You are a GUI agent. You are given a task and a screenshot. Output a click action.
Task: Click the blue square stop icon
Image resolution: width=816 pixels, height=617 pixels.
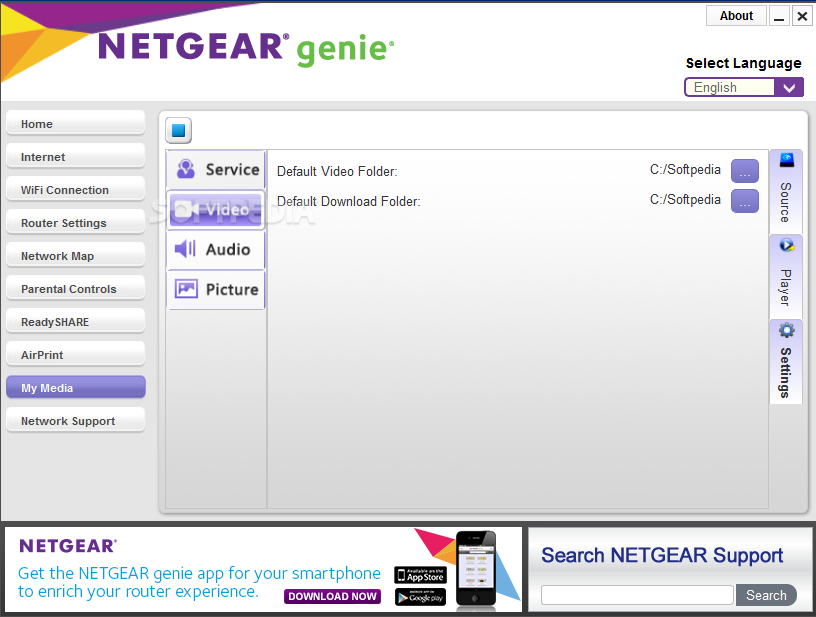point(178,130)
